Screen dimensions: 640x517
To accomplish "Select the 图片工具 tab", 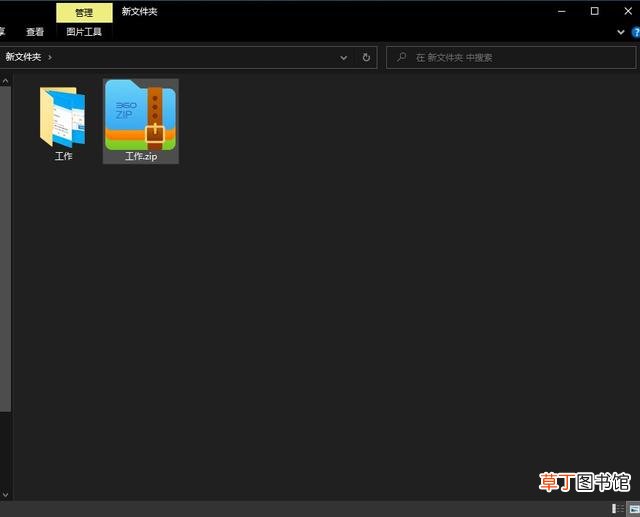I will tap(84, 32).
